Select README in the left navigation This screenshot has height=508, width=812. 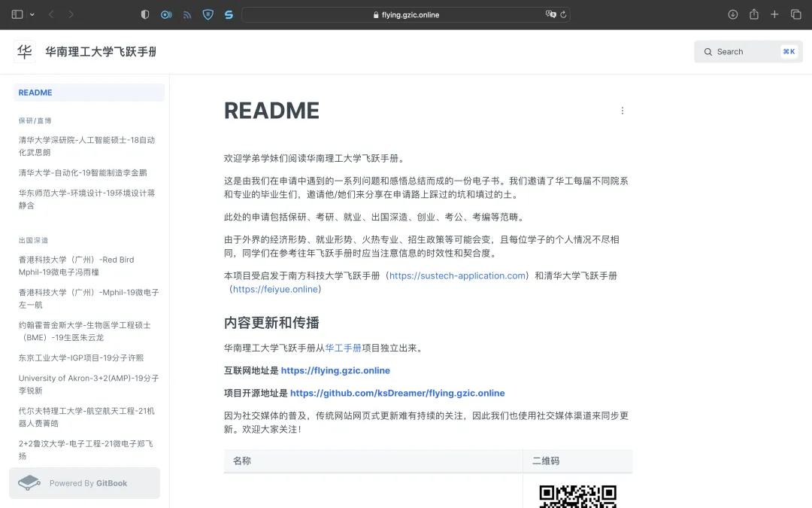point(35,93)
